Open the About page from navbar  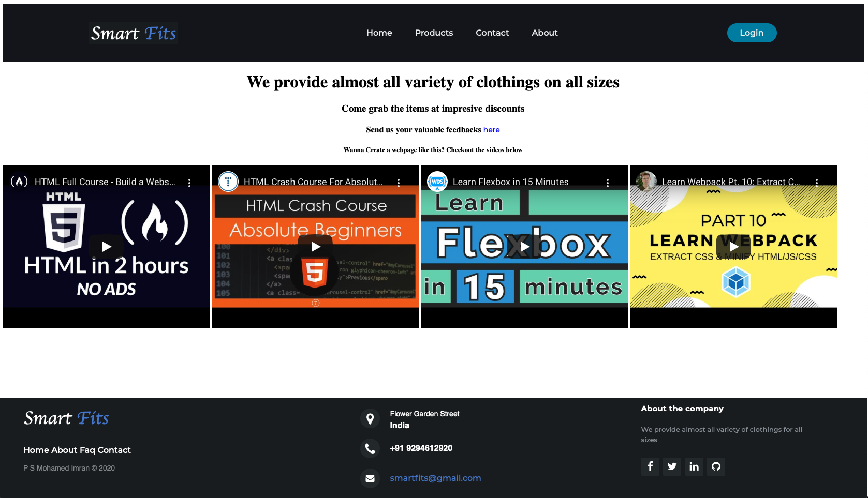click(545, 33)
